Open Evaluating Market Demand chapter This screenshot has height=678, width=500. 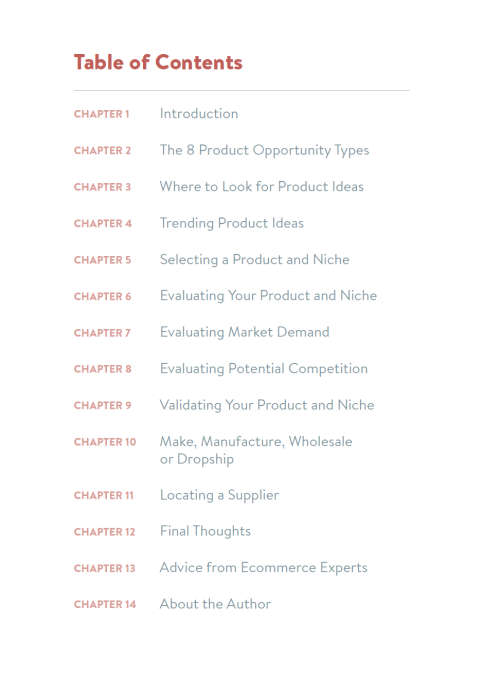[244, 332]
